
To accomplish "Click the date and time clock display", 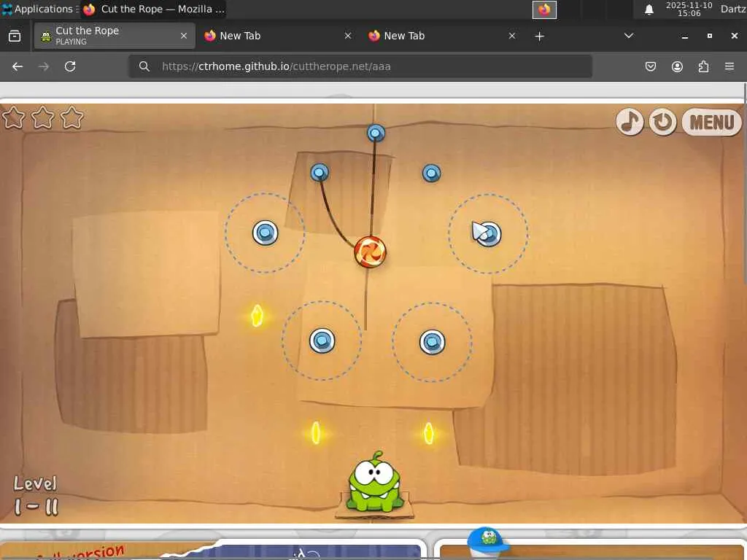I will pos(689,9).
